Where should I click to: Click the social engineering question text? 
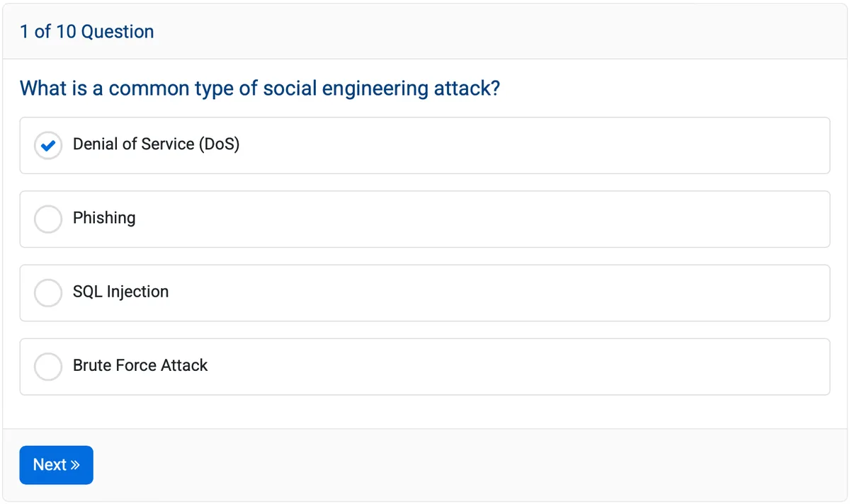pyautogui.click(x=259, y=88)
